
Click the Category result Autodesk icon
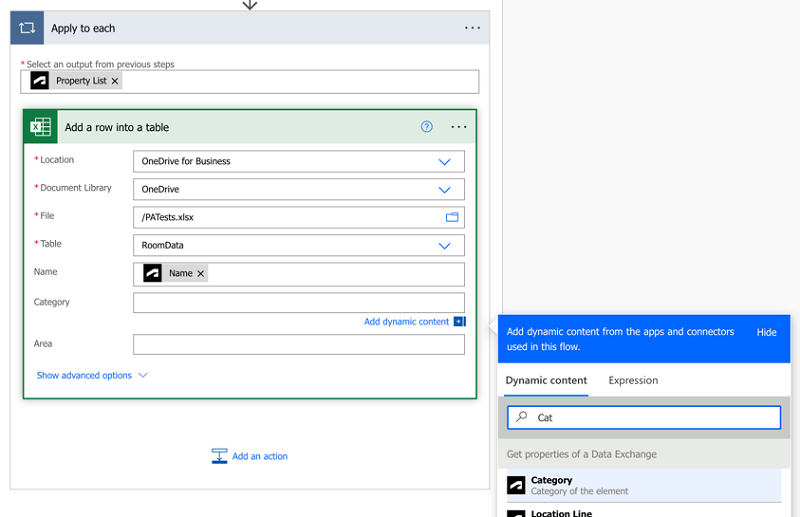tap(516, 485)
